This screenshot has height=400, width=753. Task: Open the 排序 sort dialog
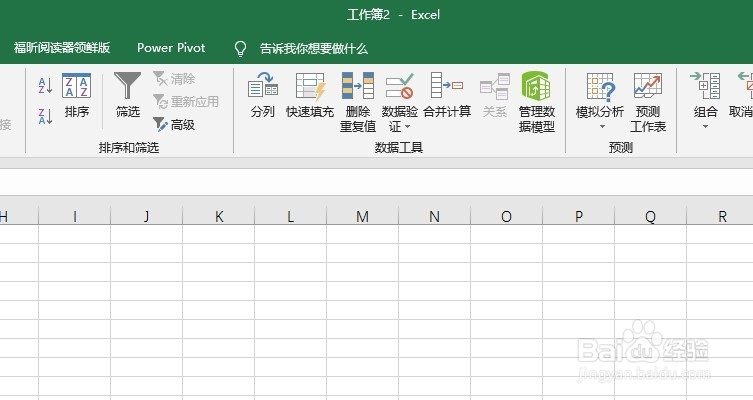tap(76, 96)
